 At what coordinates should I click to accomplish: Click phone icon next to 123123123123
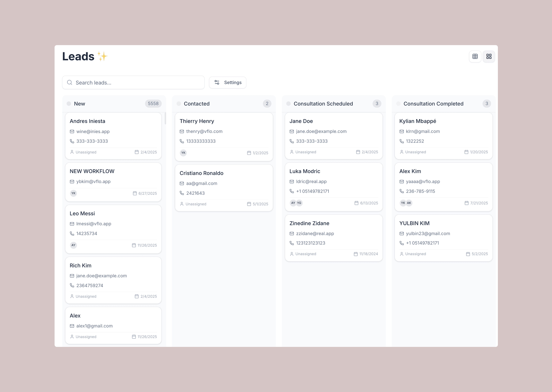tap(292, 243)
